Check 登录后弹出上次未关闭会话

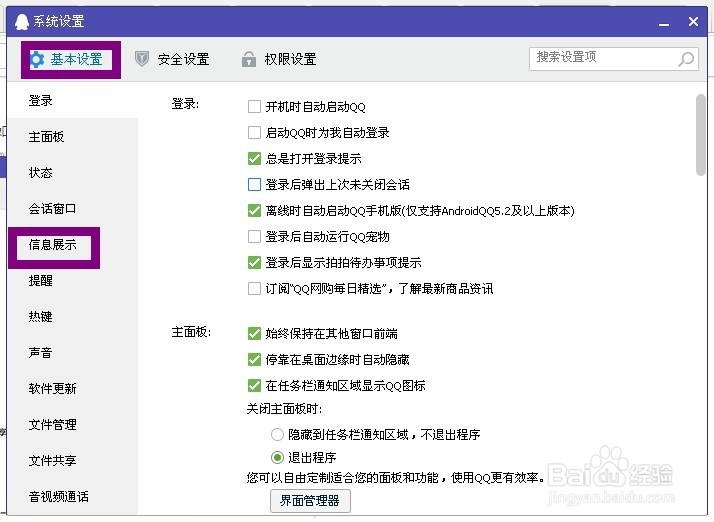(254, 184)
